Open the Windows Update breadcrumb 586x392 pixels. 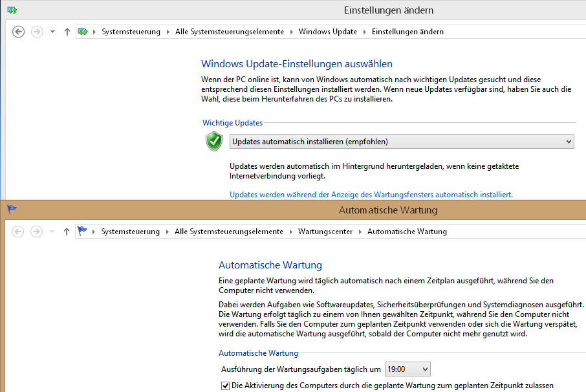328,32
